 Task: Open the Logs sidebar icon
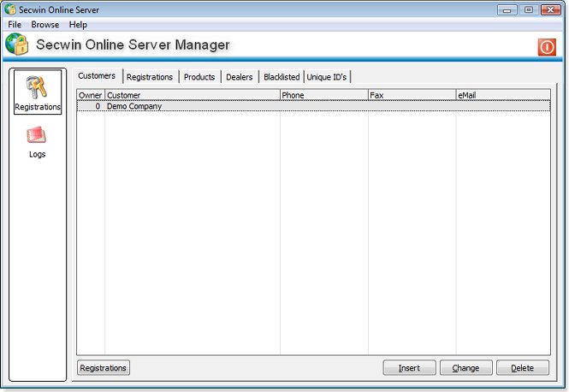(x=37, y=135)
